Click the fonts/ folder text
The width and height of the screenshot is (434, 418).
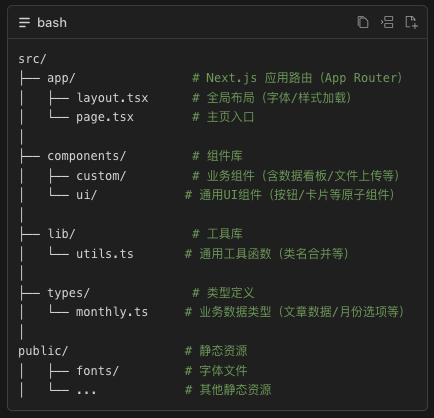(97, 371)
